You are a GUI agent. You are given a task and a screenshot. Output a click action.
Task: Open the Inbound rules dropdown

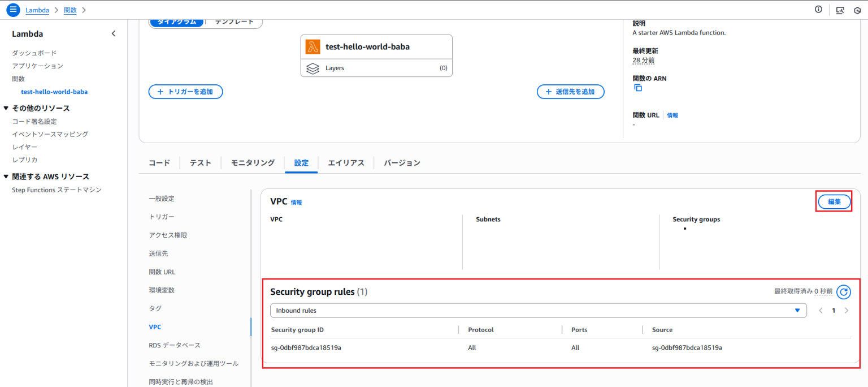(x=797, y=310)
